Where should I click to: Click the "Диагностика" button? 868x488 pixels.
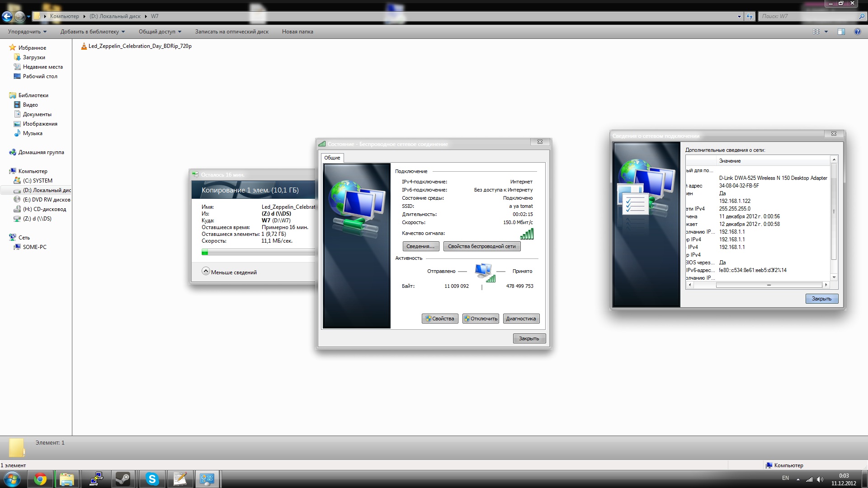[521, 319]
